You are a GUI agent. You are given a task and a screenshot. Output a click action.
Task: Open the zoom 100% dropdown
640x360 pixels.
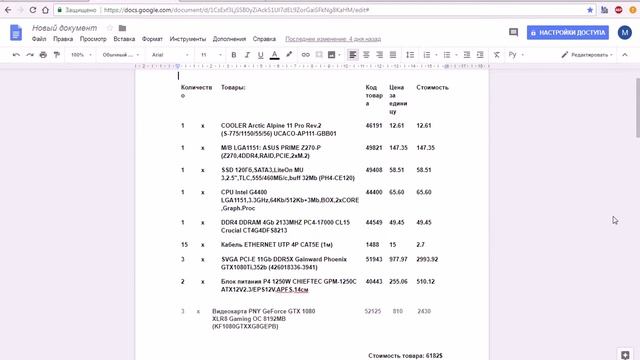[x=81, y=55]
